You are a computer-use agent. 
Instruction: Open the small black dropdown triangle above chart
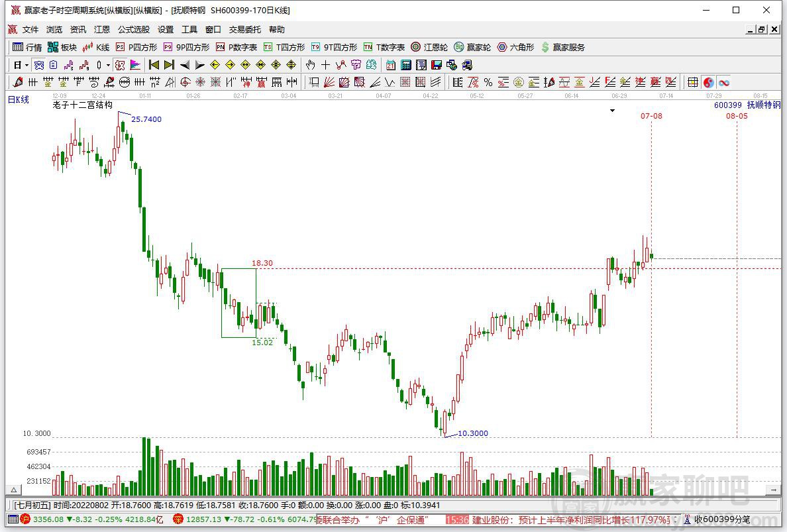tap(612, 111)
